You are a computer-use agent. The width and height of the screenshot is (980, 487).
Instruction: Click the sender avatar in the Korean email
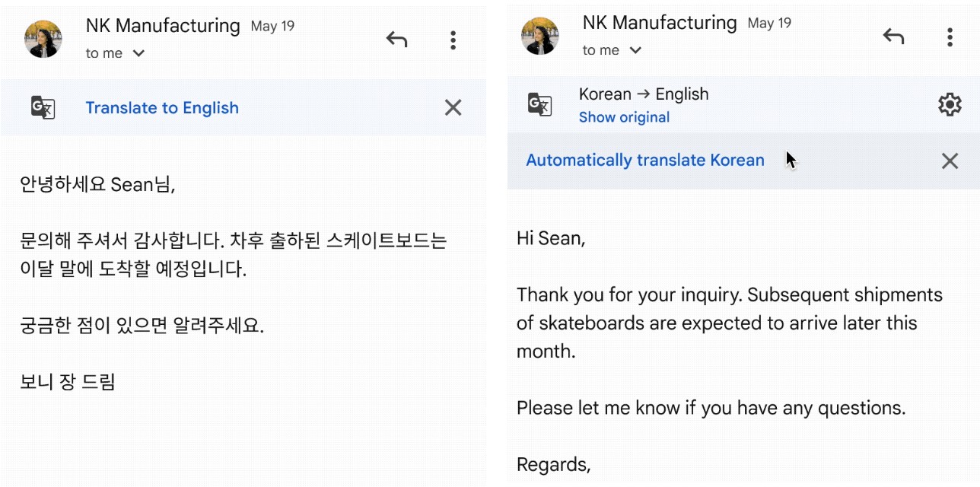tap(43, 39)
